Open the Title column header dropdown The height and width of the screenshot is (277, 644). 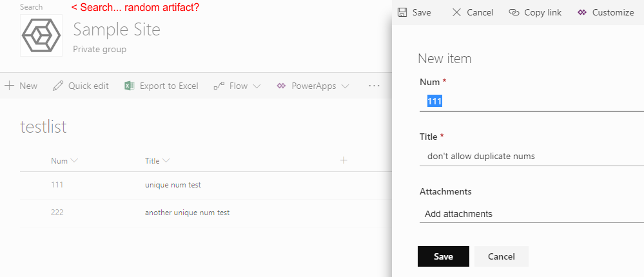pyautogui.click(x=166, y=160)
